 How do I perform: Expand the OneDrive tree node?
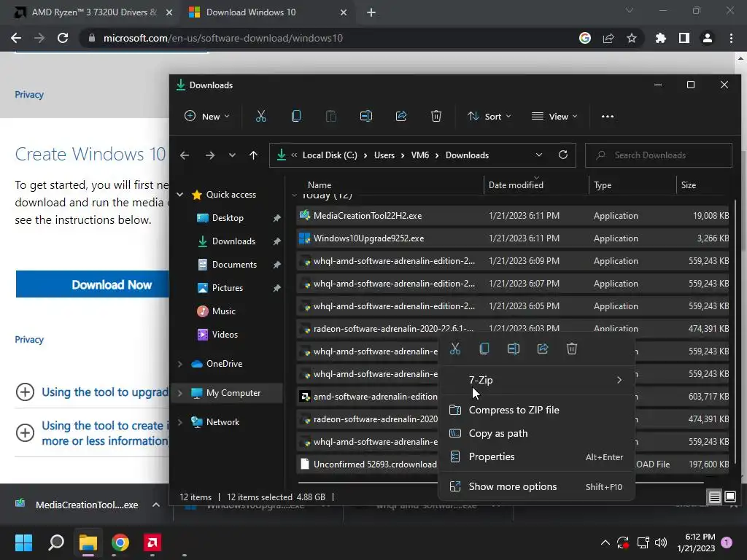(x=180, y=364)
